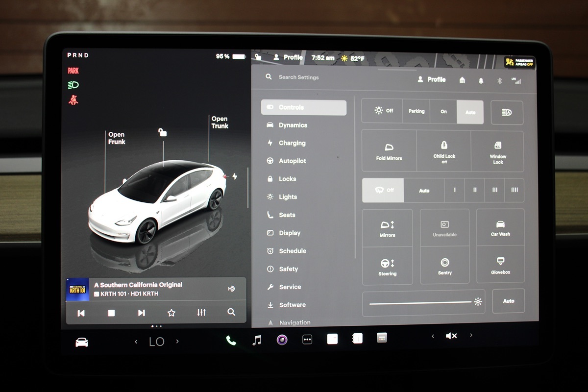This screenshot has height=392, width=588.
Task: Skip to the next radio station
Action: coord(141,313)
